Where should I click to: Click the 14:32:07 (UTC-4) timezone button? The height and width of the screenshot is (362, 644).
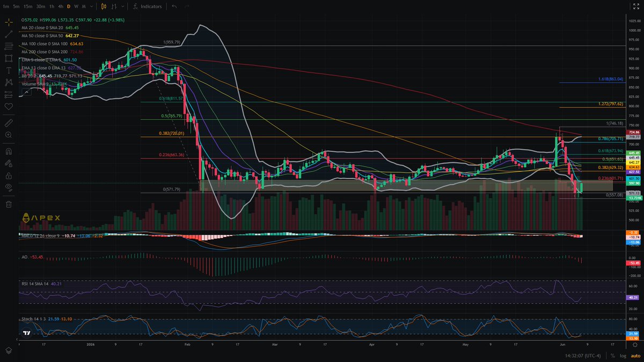point(584,356)
